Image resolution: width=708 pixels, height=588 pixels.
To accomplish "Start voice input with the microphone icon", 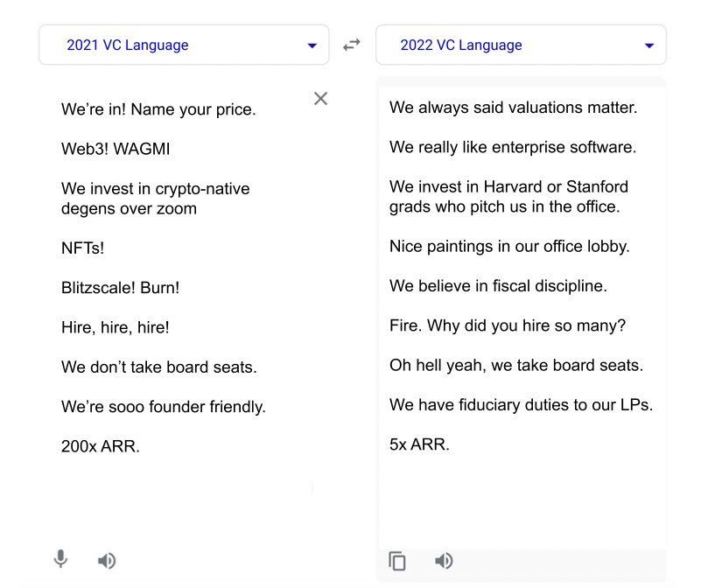I will click(60, 559).
